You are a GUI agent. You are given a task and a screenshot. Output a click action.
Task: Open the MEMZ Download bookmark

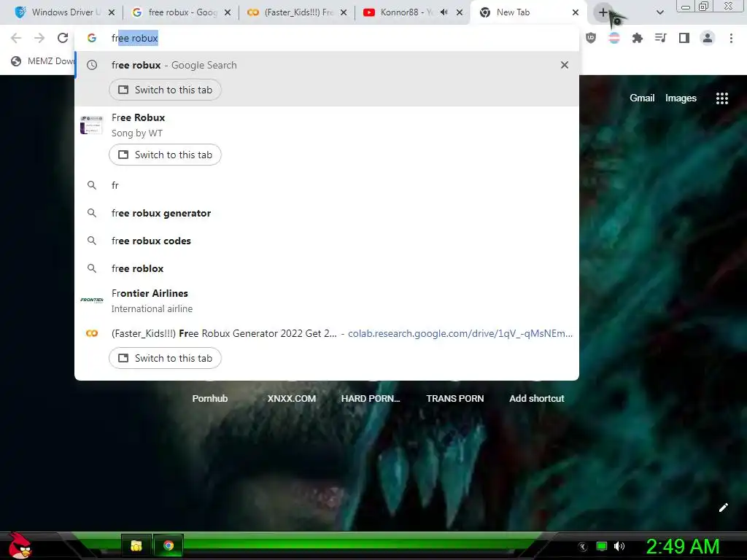(x=42, y=61)
